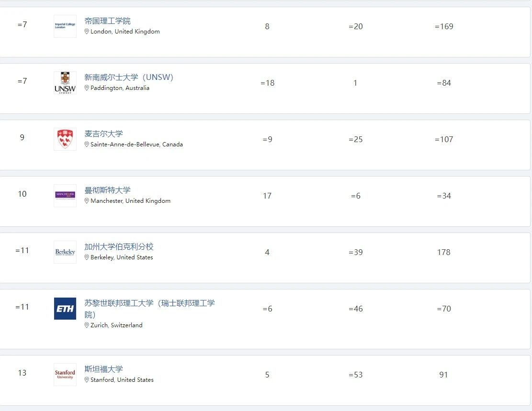This screenshot has width=532, height=411.
Task: Open the 帝国理工学院 university link
Action: pyautogui.click(x=107, y=21)
